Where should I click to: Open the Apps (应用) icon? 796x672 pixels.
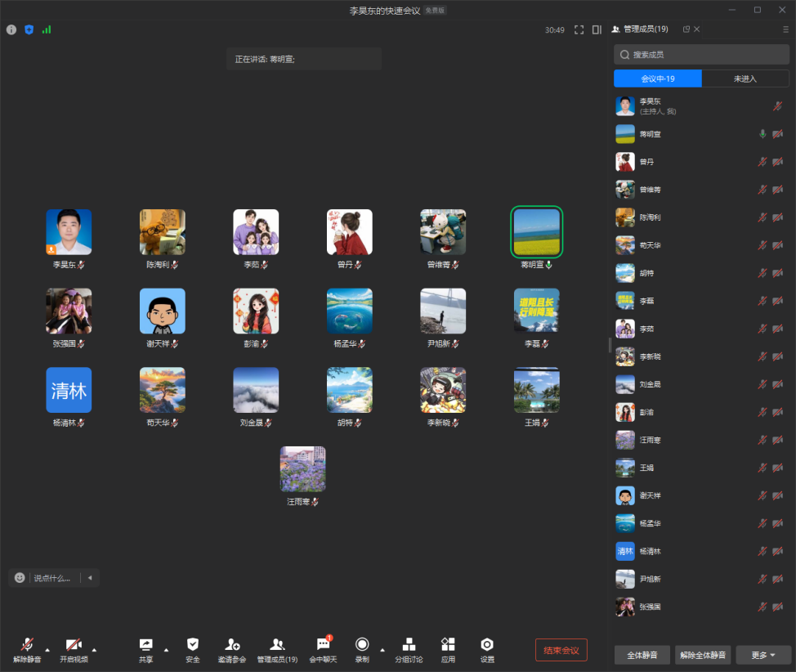[x=448, y=649]
